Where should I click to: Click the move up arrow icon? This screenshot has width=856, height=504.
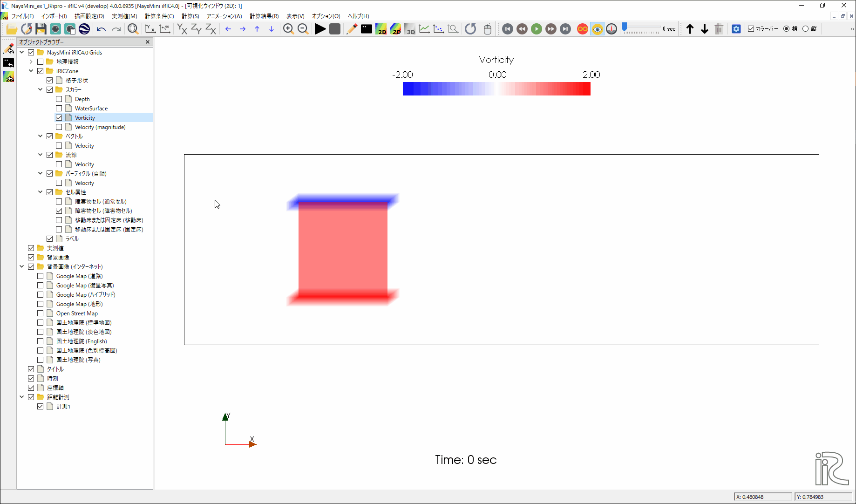tap(257, 29)
